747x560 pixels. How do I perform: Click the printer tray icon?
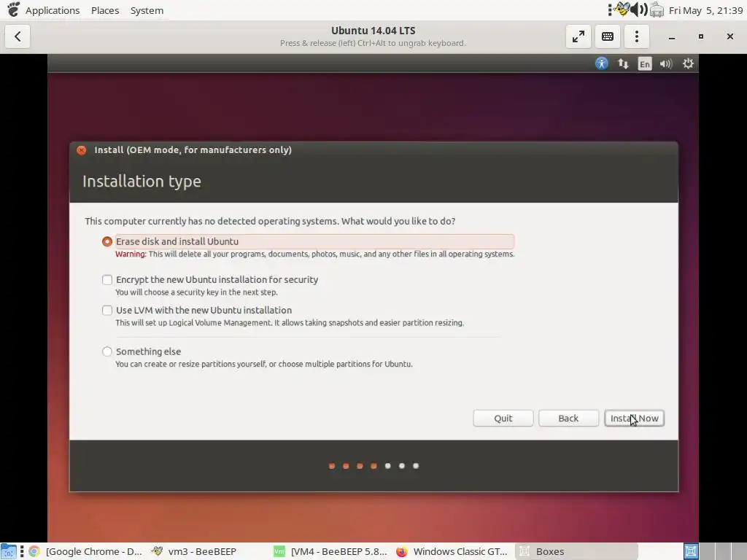pos(657,10)
